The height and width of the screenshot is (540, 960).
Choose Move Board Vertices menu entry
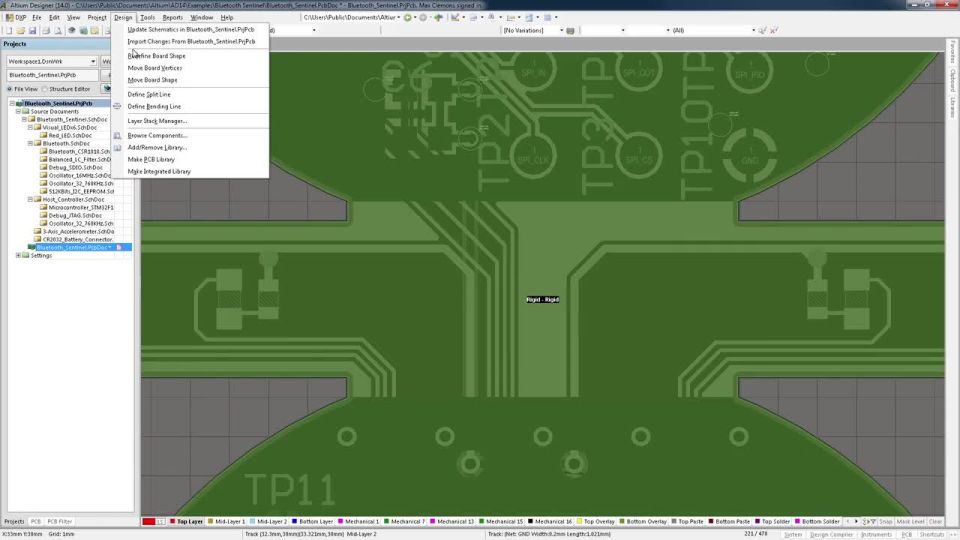(x=154, y=68)
